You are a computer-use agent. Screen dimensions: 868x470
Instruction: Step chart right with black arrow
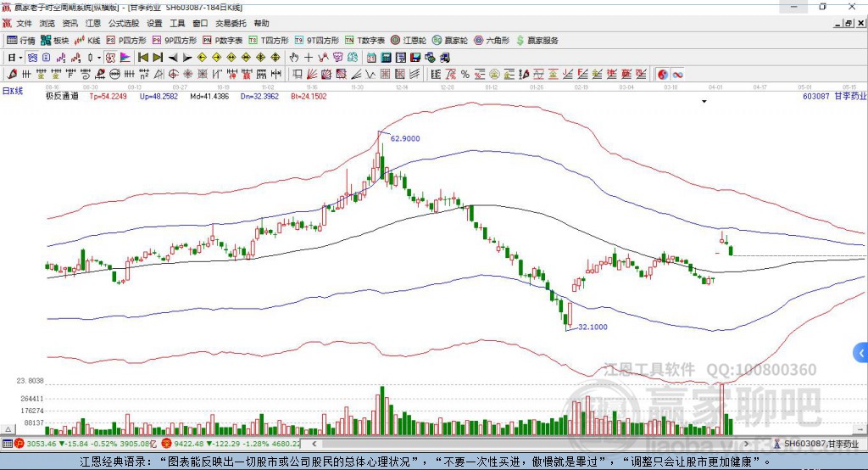tap(187, 57)
